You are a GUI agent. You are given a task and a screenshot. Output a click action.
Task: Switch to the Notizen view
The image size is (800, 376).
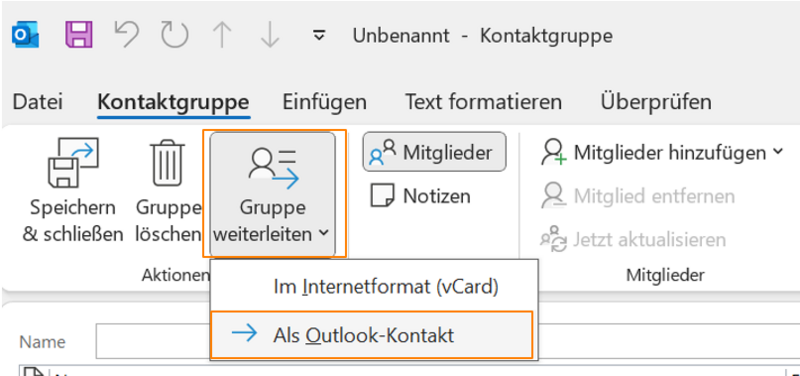click(420, 196)
